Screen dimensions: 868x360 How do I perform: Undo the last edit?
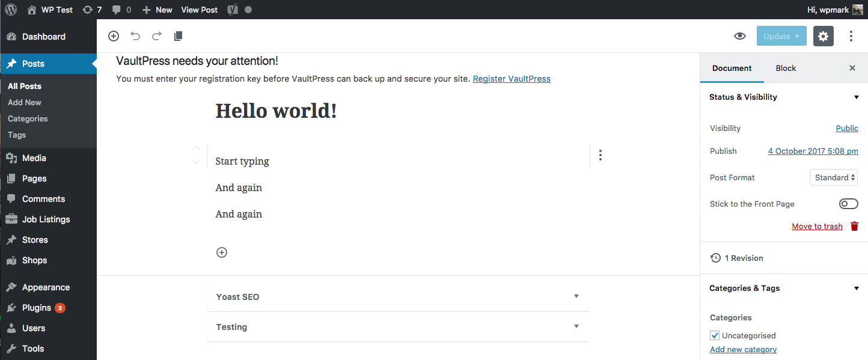(x=135, y=36)
